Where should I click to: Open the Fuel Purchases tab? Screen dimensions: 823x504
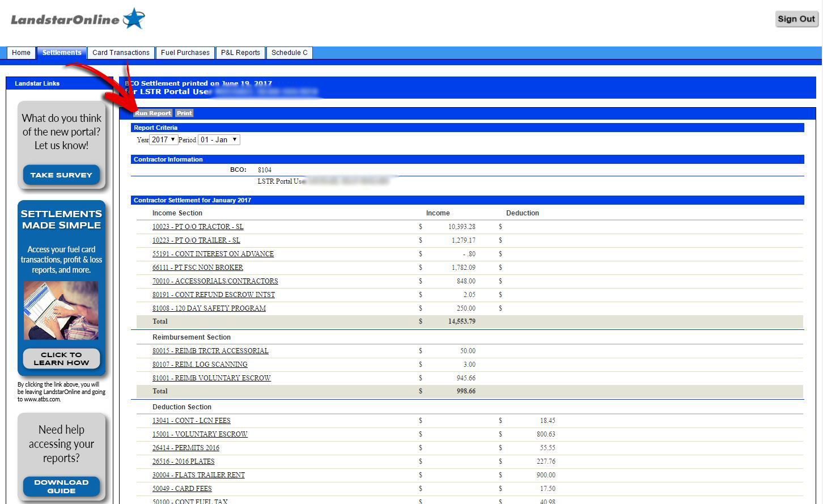[x=185, y=53]
